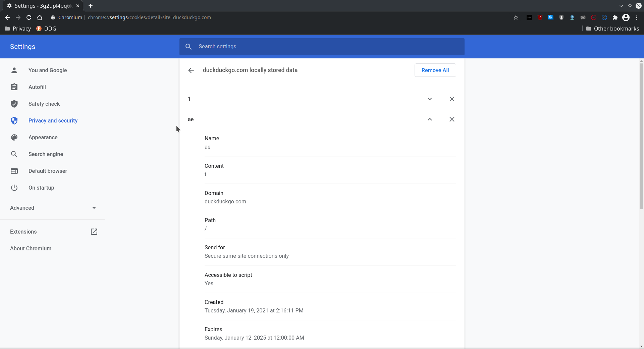This screenshot has height=349, width=644.
Task: Go back using browser back arrow
Action: 7,17
